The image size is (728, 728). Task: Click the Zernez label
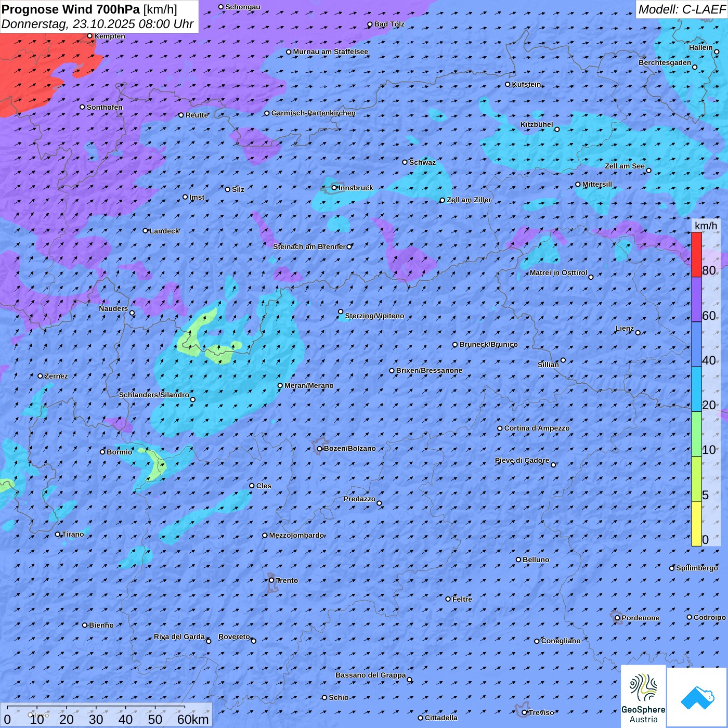tap(56, 376)
